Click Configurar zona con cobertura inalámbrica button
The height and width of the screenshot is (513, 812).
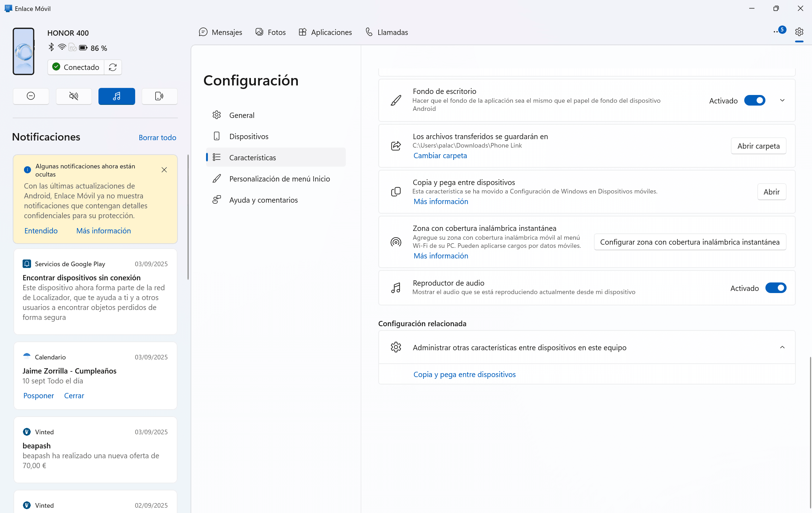(x=690, y=242)
